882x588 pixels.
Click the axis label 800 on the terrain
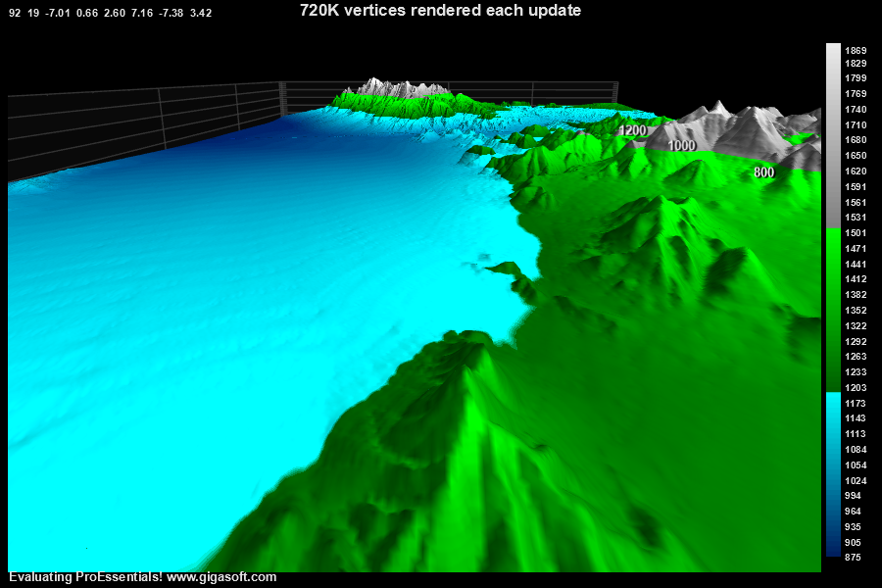point(763,172)
